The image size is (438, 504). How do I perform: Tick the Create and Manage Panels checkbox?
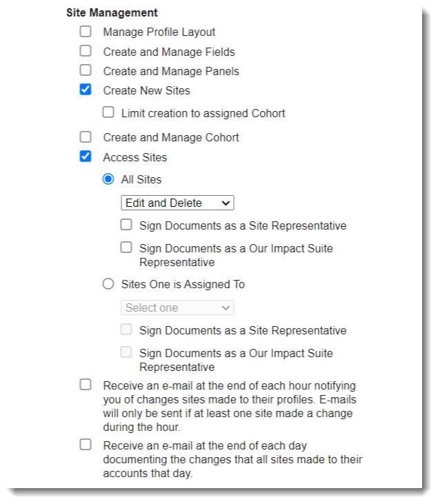pyautogui.click(x=86, y=70)
